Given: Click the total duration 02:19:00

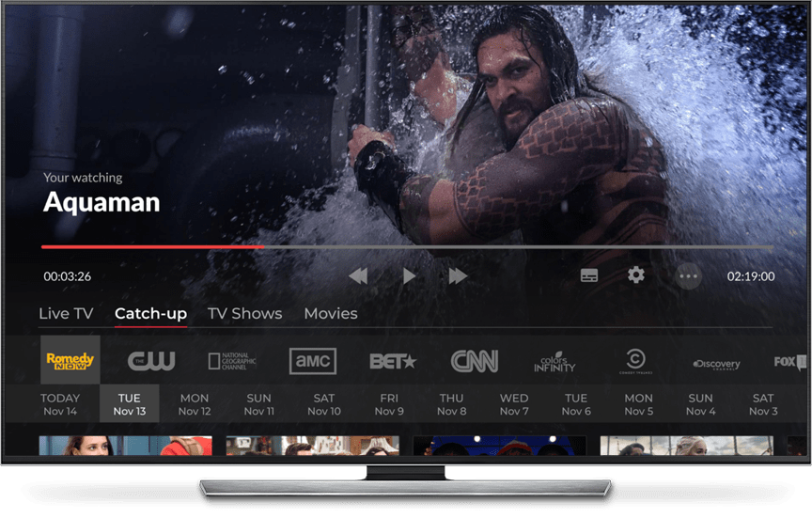Looking at the screenshot, I should click(x=751, y=276).
